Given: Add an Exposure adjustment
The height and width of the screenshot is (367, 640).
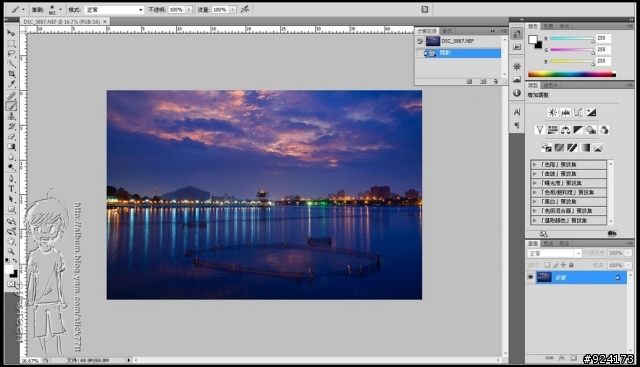Looking at the screenshot, I should (x=591, y=112).
